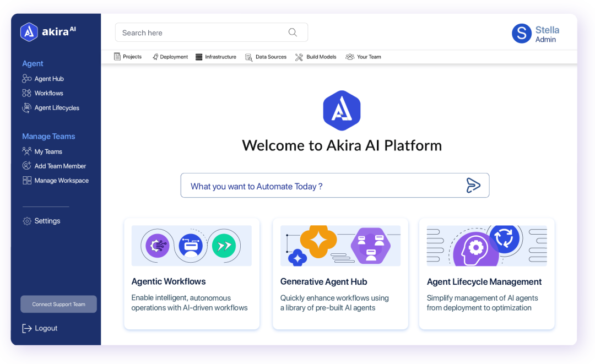595x364 pixels.
Task: Open Your Team from the toolbar
Action: click(363, 57)
